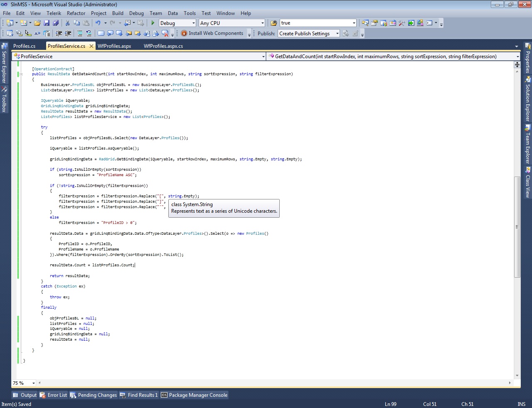Click Install Web Components button
Screen dimensions: 532x408
tap(212, 33)
